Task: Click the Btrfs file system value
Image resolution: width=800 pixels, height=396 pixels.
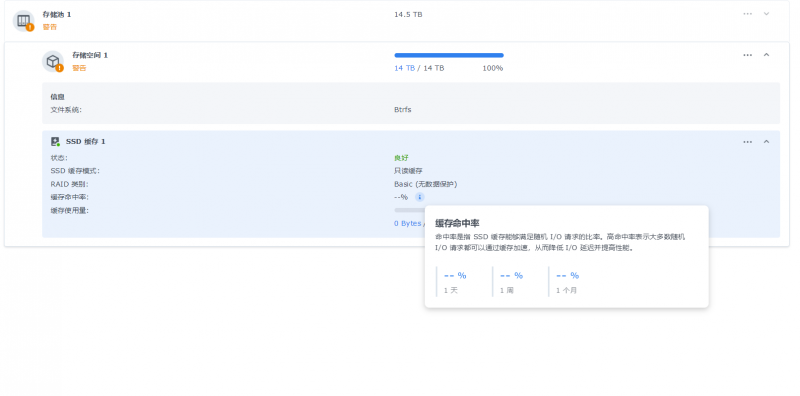Action: click(x=403, y=110)
